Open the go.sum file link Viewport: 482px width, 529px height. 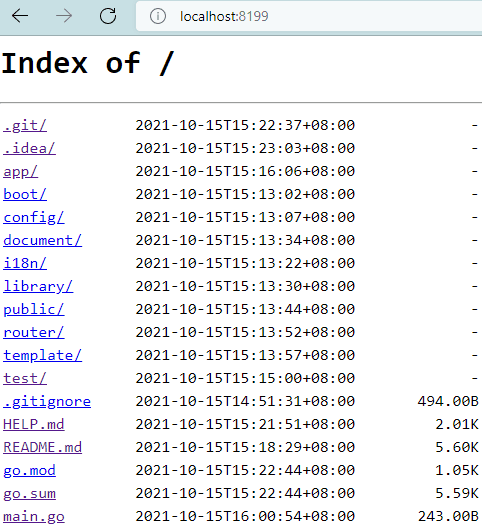point(29,494)
